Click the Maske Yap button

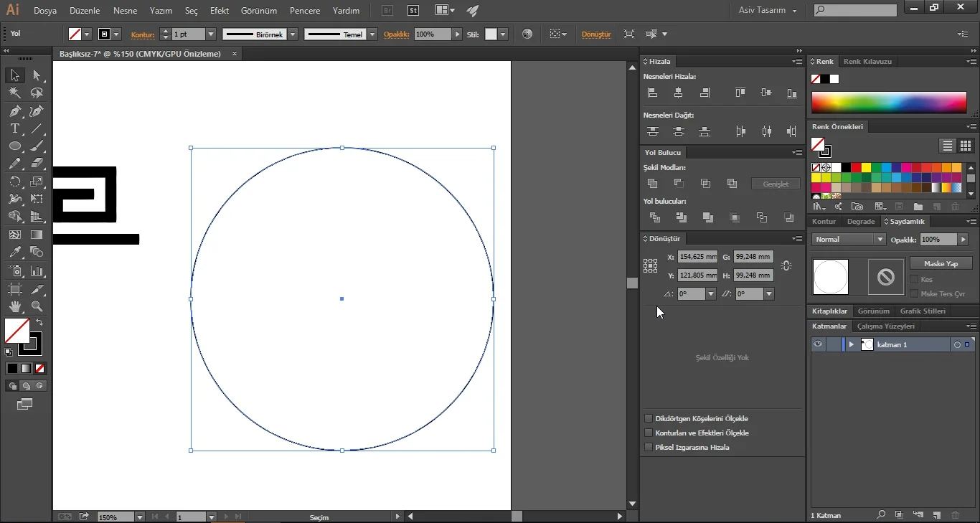[x=941, y=263]
